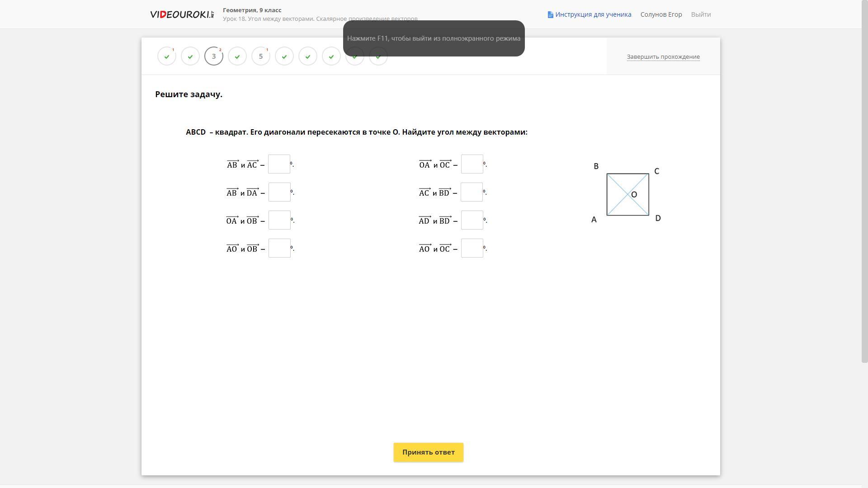Click the page vertical scrollbar
The image size is (868, 488).
pos(864,181)
